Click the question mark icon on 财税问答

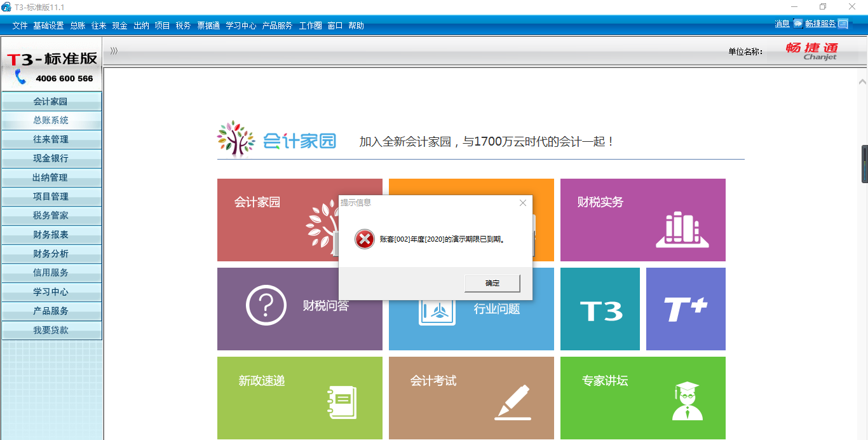pyautogui.click(x=266, y=305)
